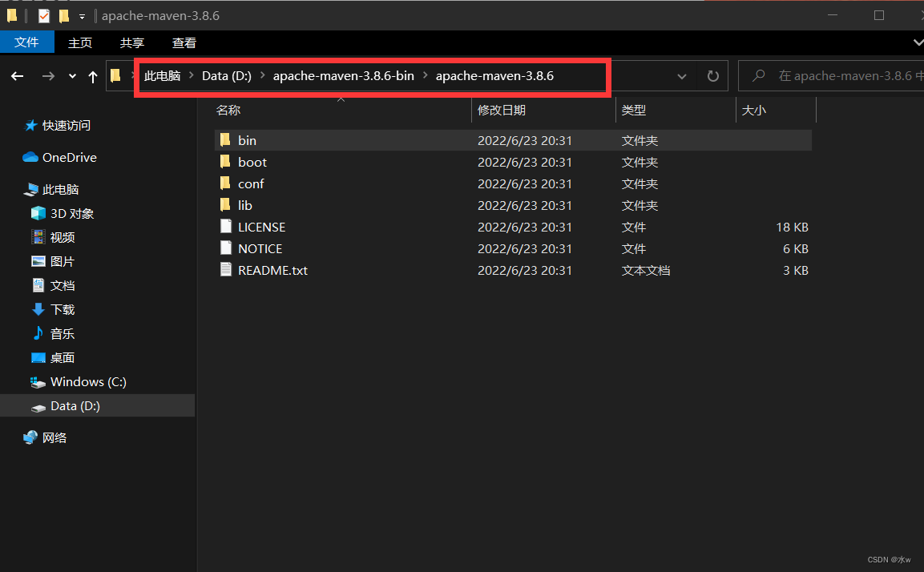
Task: Open 文档 folder in the sidebar
Action: pyautogui.click(x=63, y=286)
